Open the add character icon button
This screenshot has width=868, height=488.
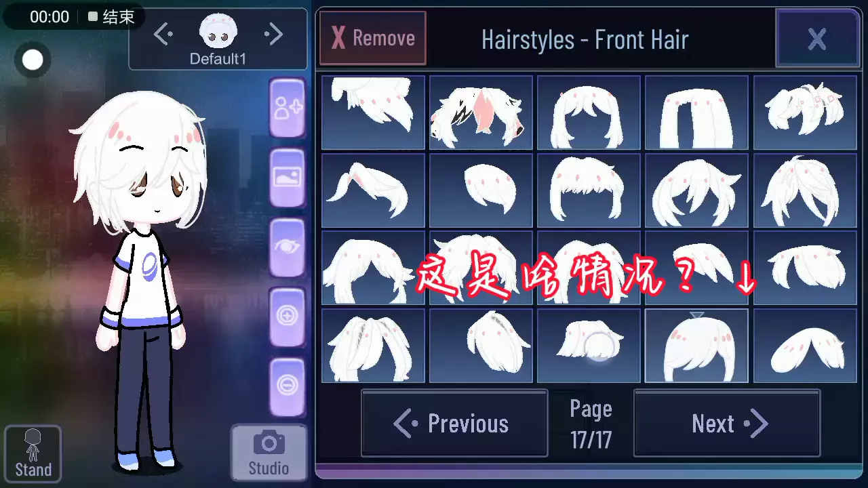pyautogui.click(x=288, y=108)
